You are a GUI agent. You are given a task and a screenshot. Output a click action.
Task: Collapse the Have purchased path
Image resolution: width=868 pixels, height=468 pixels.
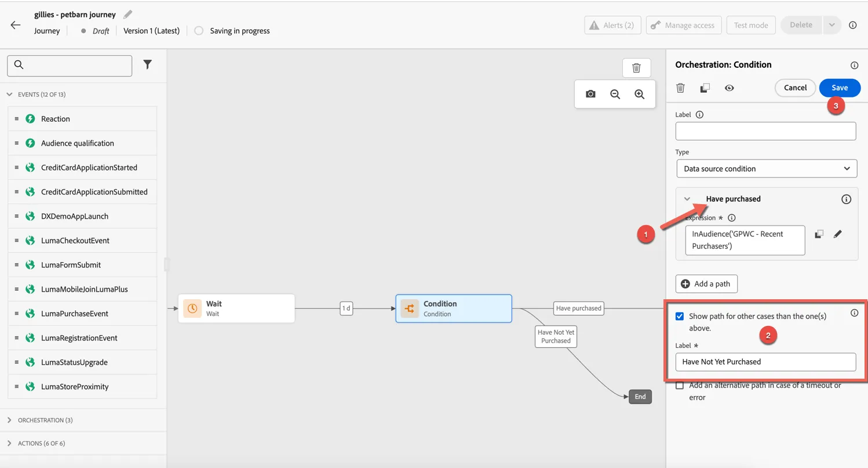coord(687,199)
